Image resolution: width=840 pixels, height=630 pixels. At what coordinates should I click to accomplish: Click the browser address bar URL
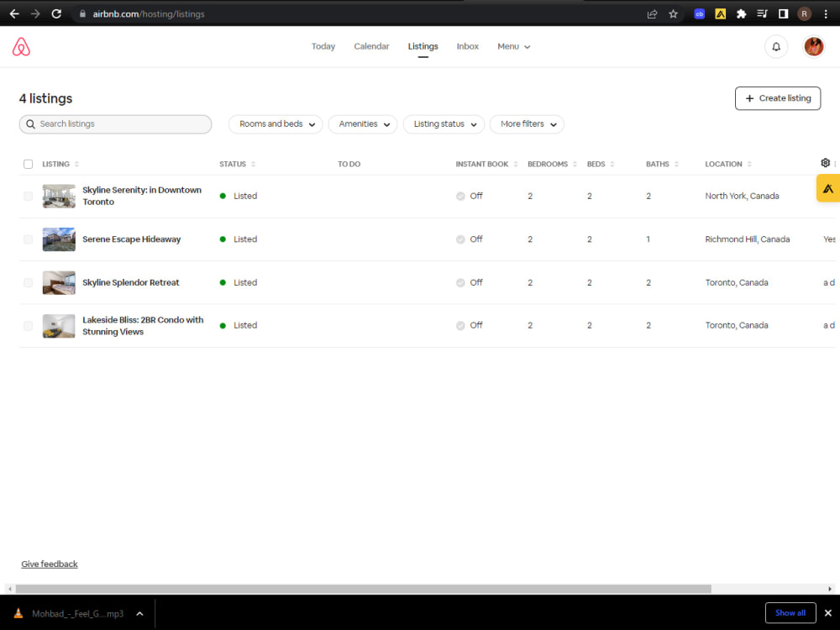coord(149,14)
